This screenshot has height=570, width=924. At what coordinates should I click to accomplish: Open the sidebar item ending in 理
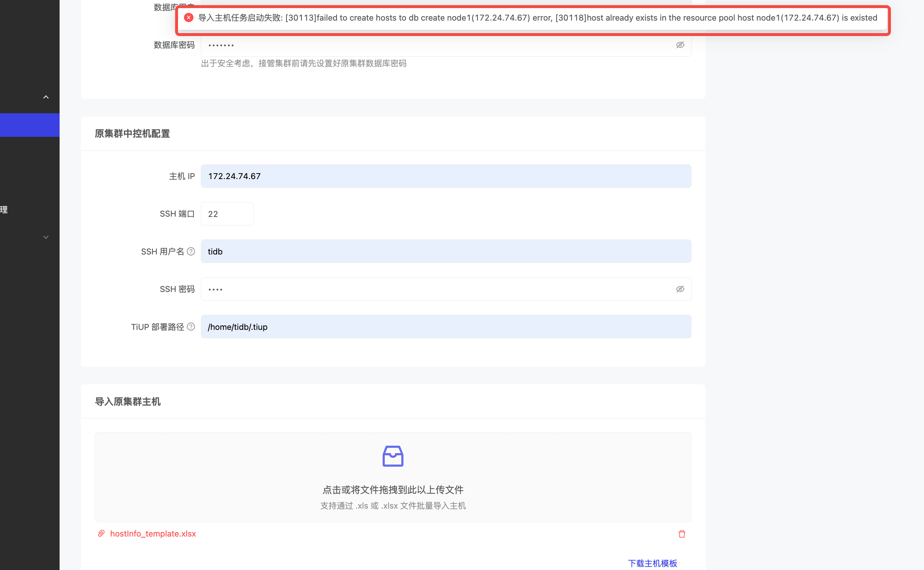[4, 210]
